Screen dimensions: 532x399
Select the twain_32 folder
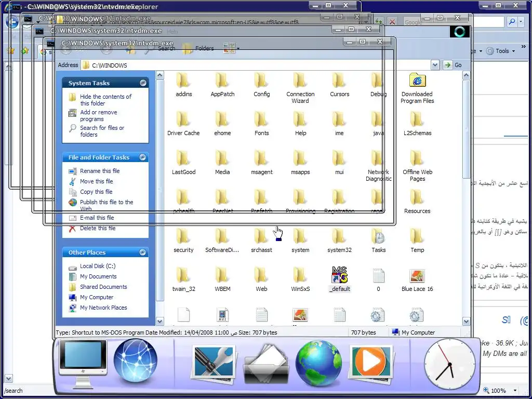click(x=183, y=280)
